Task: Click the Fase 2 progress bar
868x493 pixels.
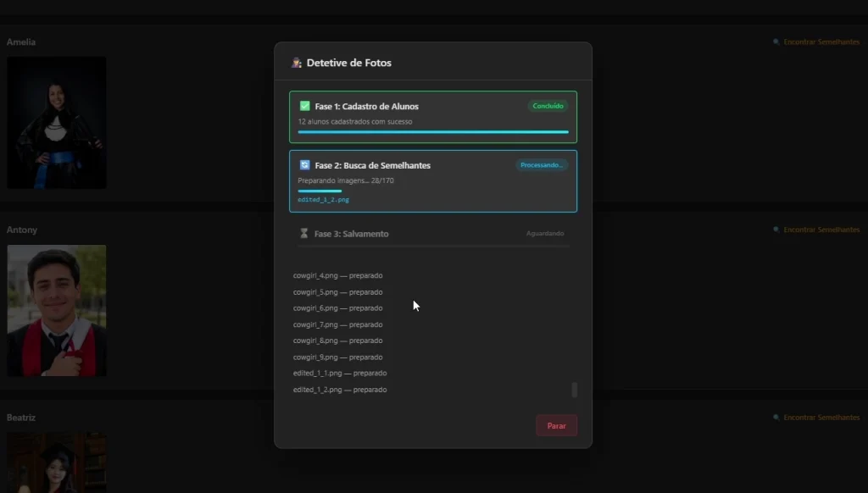Action: pyautogui.click(x=433, y=191)
